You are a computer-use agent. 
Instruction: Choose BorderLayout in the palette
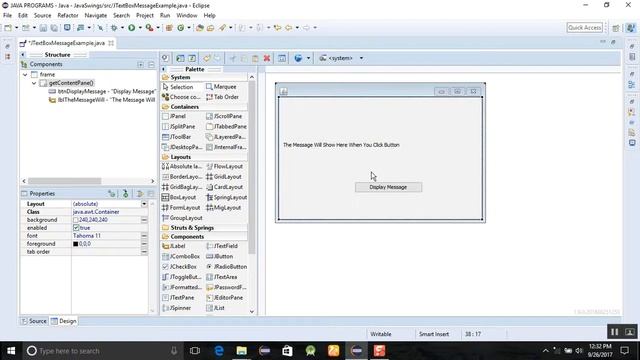tap(182, 177)
